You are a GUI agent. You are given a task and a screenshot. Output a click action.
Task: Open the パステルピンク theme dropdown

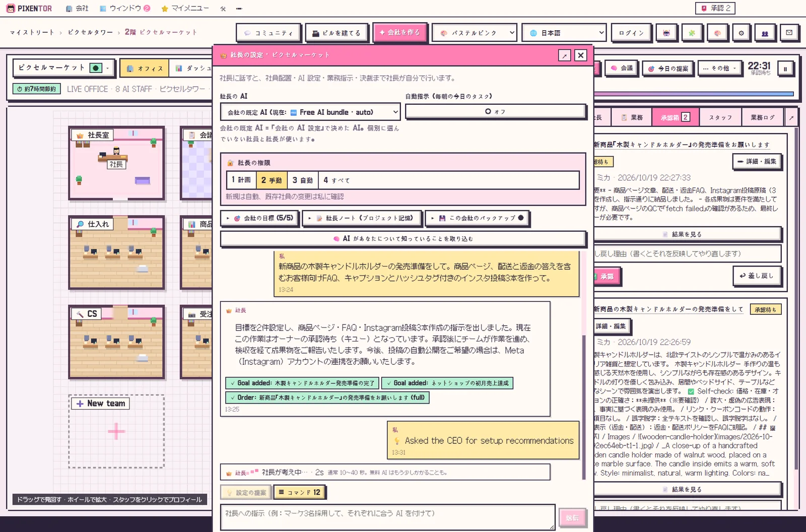tap(475, 33)
